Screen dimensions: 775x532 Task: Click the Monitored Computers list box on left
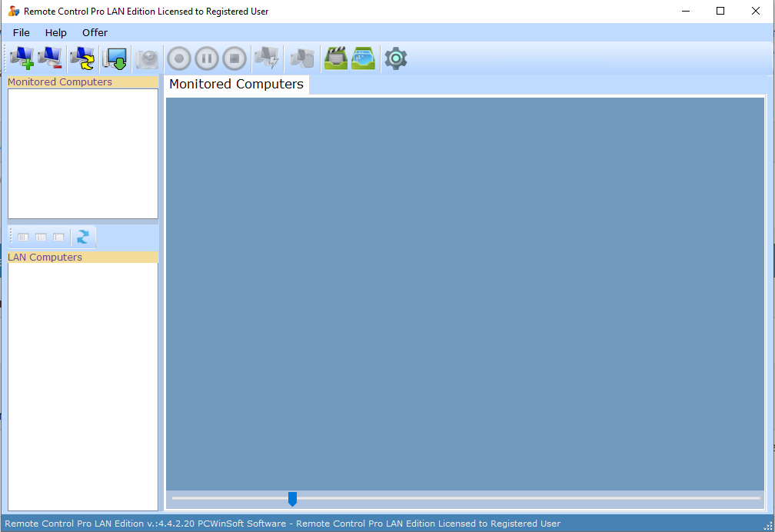(83, 154)
